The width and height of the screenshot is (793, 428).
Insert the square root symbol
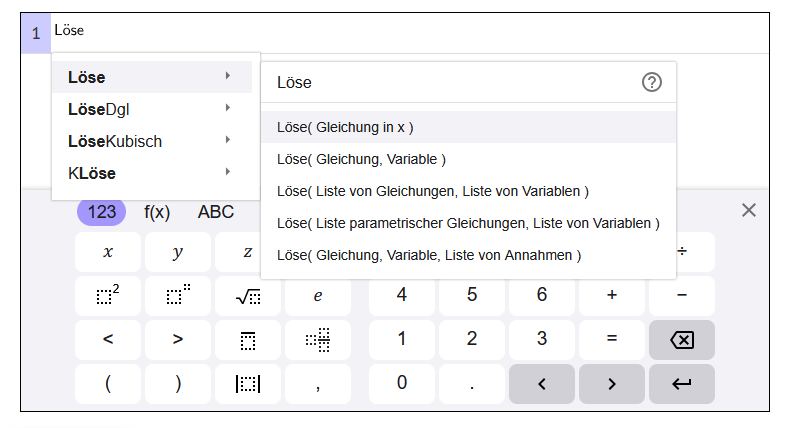[248, 296]
